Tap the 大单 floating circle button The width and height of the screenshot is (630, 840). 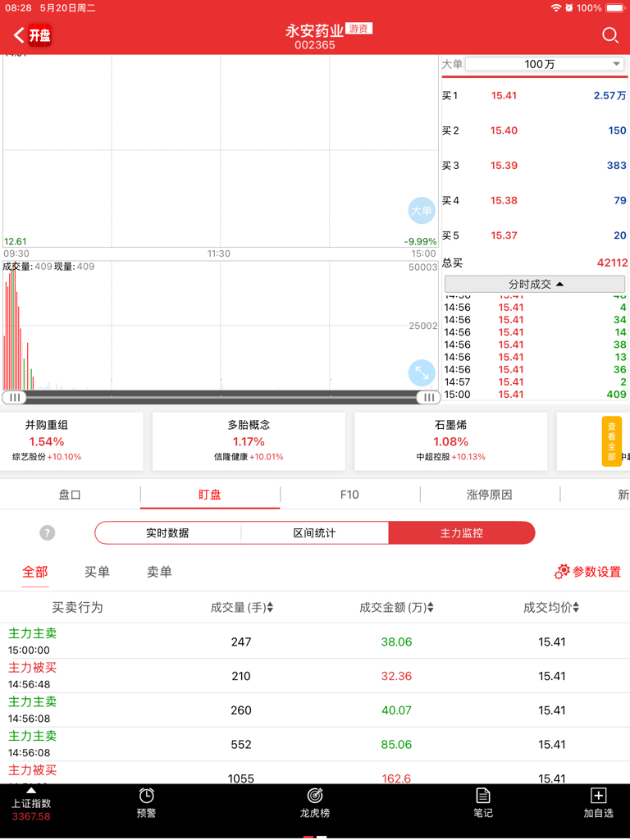tap(422, 211)
